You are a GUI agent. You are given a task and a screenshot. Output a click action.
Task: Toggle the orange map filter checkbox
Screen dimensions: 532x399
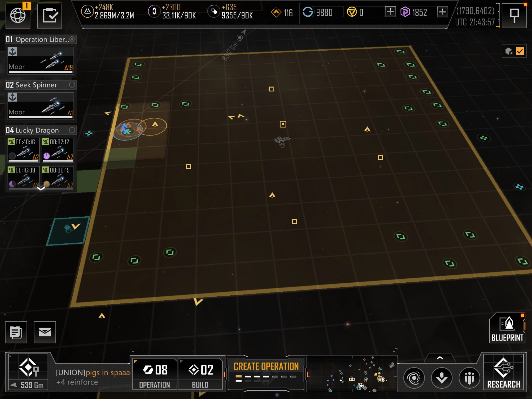tap(520, 51)
